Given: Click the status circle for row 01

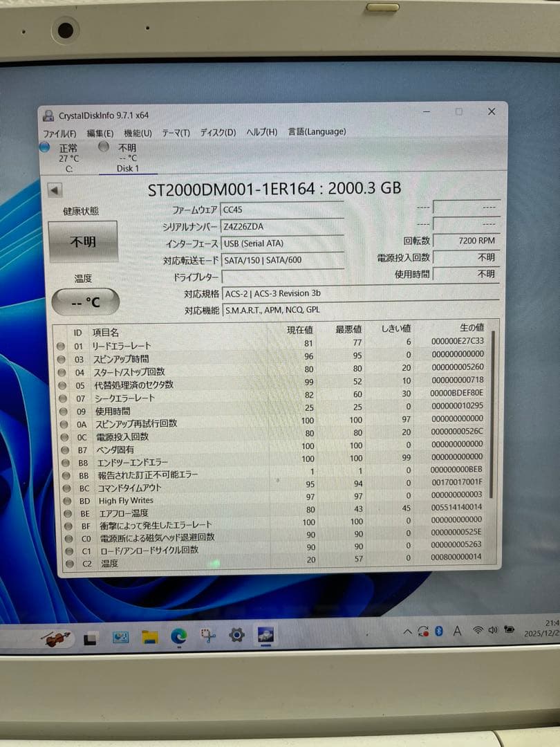Looking at the screenshot, I should [61, 346].
